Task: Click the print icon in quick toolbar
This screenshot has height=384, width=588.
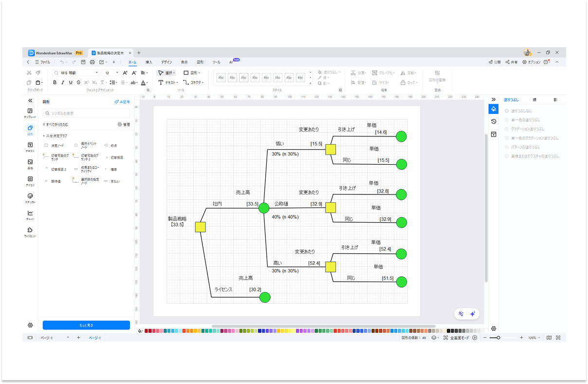Action: coord(92,62)
